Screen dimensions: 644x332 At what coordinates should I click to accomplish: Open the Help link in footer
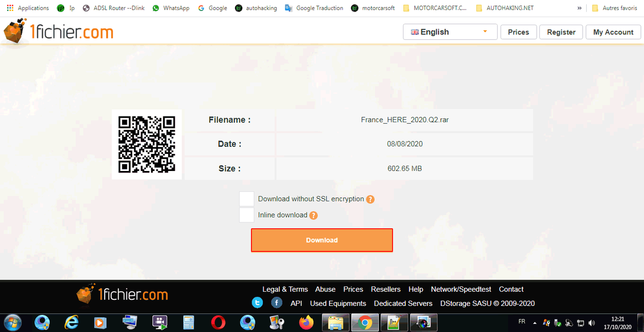416,289
